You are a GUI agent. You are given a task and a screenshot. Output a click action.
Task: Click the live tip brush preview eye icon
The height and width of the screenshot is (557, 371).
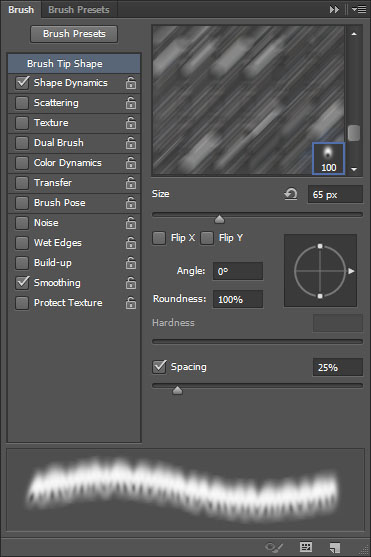coord(274,547)
